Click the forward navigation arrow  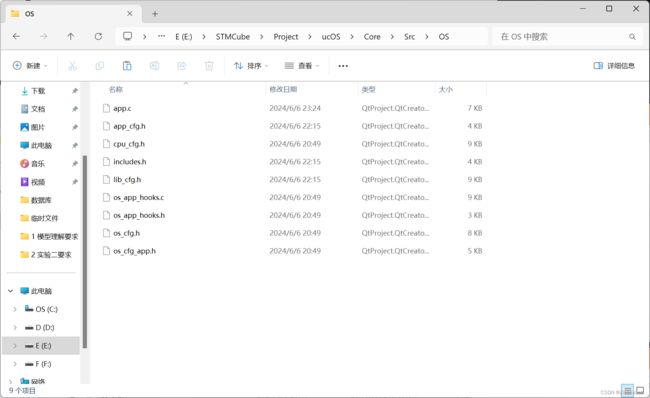coord(44,36)
